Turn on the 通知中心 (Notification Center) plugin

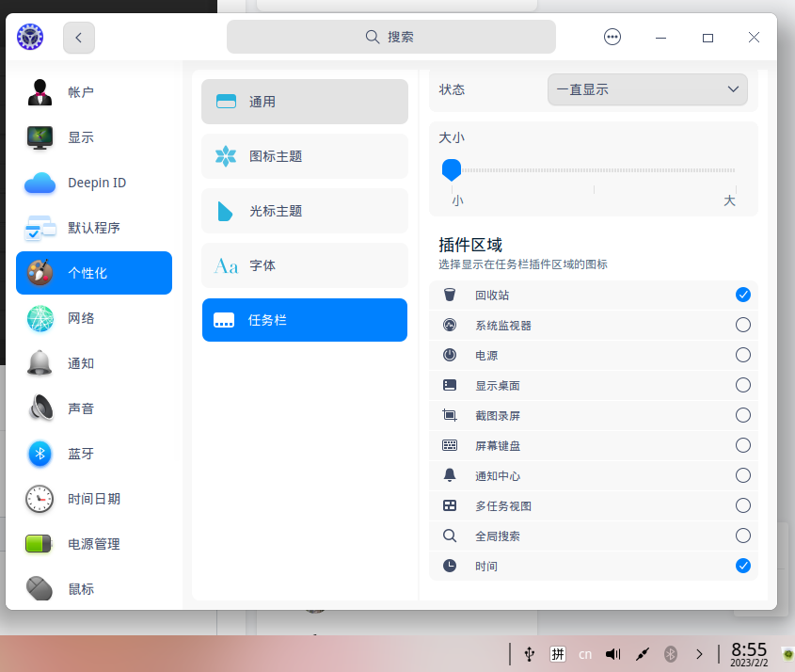pos(743,475)
